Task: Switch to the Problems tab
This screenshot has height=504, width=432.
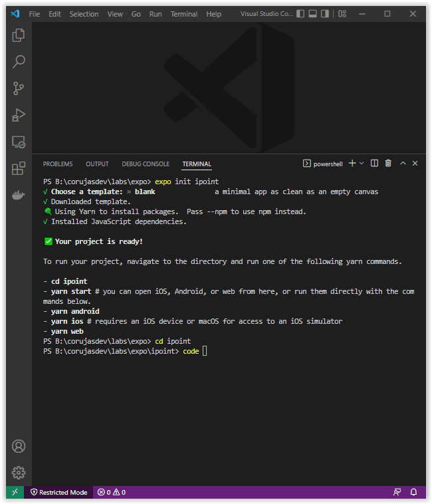Action: (58, 164)
